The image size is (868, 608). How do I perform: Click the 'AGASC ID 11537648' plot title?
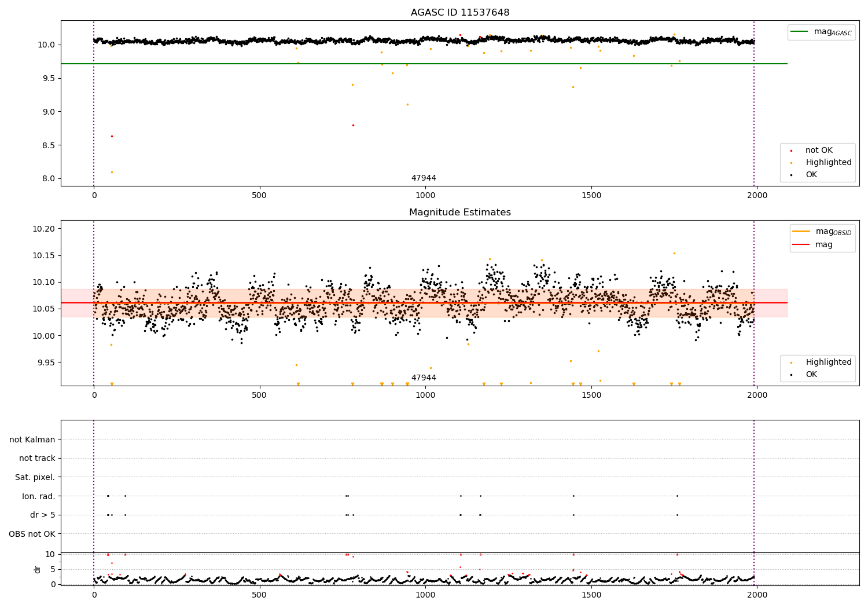pyautogui.click(x=460, y=13)
